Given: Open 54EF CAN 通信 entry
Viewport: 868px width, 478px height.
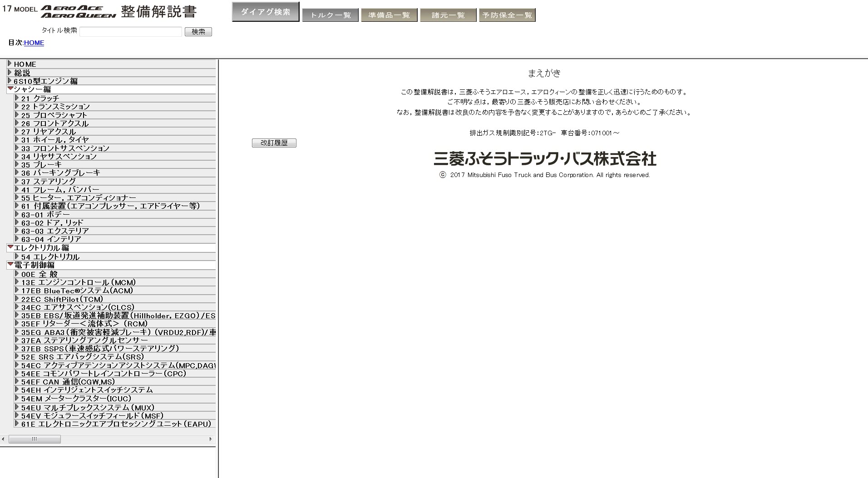Looking at the screenshot, I should pyautogui.click(x=68, y=382).
